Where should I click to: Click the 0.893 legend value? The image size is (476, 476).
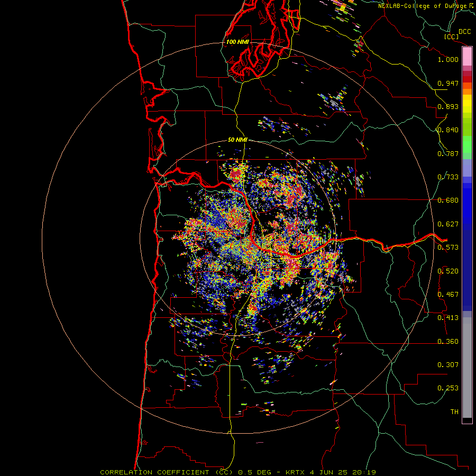click(448, 106)
